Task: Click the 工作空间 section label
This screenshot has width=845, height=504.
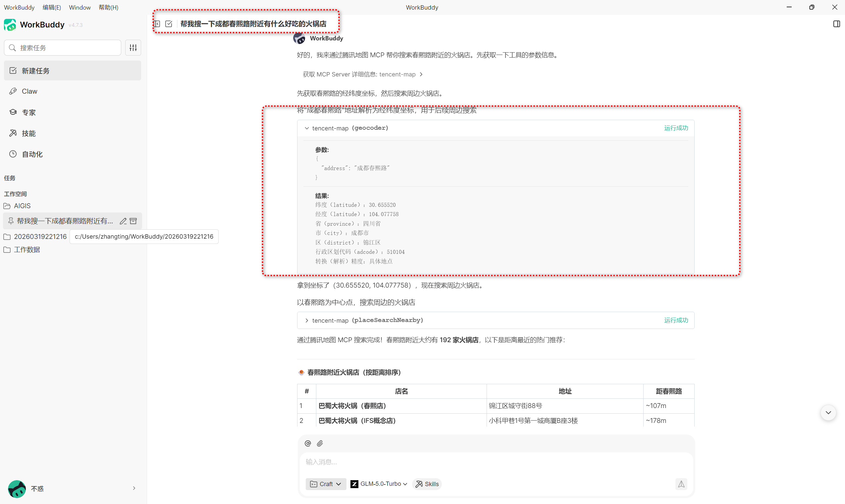Action: 15,194
